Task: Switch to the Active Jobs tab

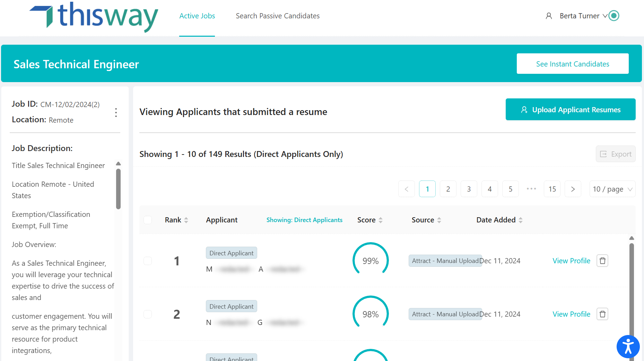Action: click(197, 16)
